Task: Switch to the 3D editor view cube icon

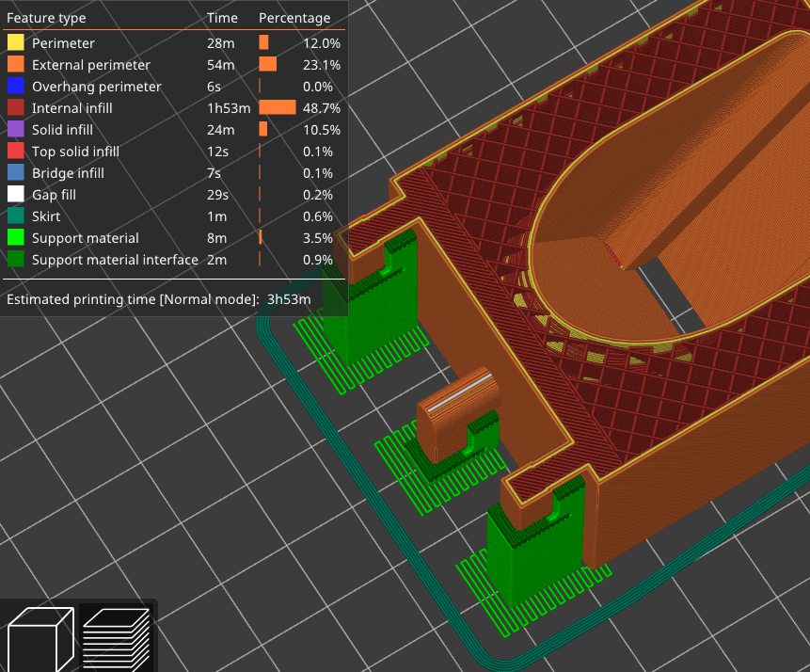Action: pyautogui.click(x=40, y=640)
